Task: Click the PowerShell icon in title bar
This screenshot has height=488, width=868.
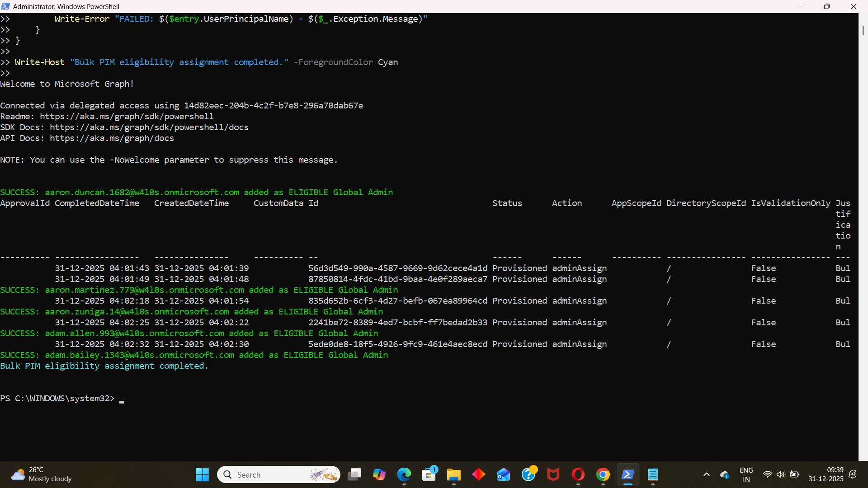Action: (x=5, y=6)
